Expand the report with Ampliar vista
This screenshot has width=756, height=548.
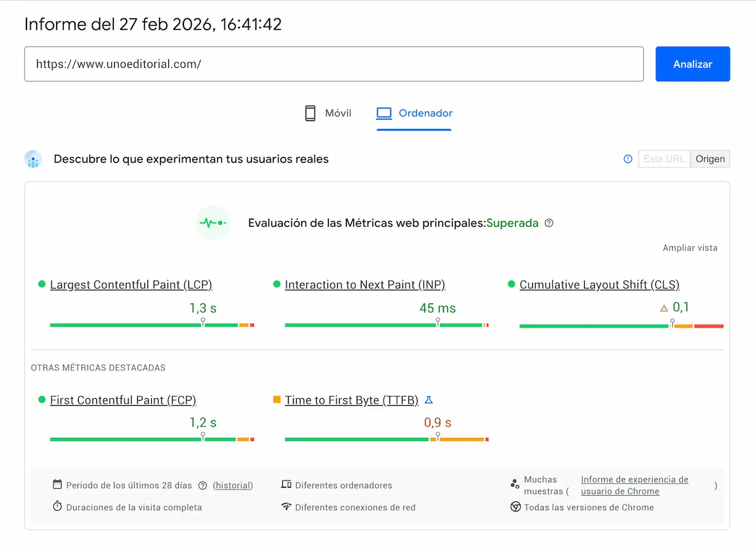pos(690,248)
